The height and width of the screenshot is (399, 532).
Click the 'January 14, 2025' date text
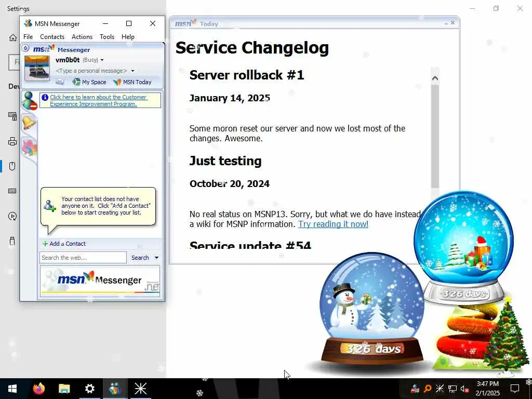click(230, 98)
